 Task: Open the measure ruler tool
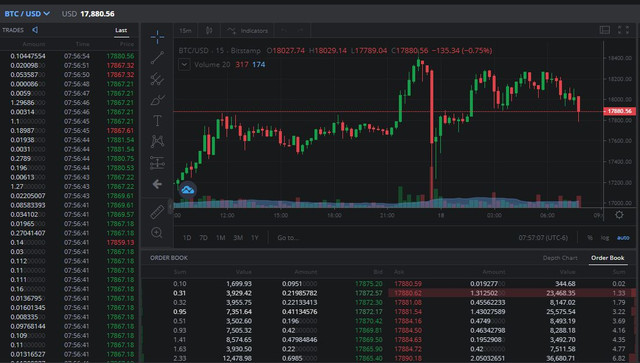coord(157,212)
